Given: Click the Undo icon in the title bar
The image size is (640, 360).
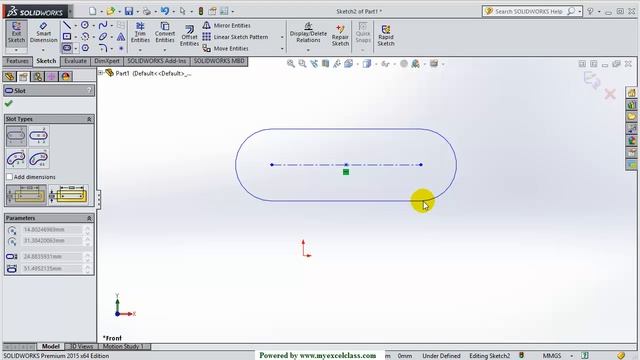Looking at the screenshot, I should (164, 11).
